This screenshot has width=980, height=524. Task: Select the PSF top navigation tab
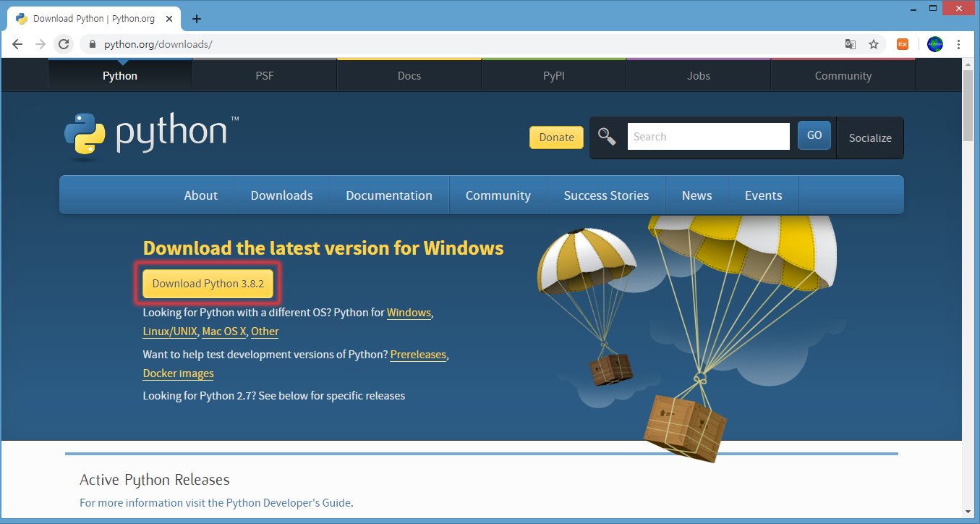pyautogui.click(x=265, y=75)
